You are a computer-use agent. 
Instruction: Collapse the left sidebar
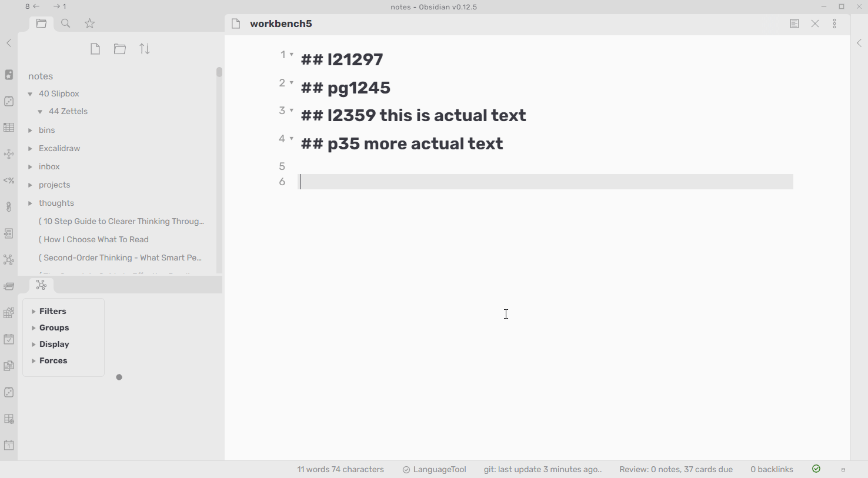9,43
